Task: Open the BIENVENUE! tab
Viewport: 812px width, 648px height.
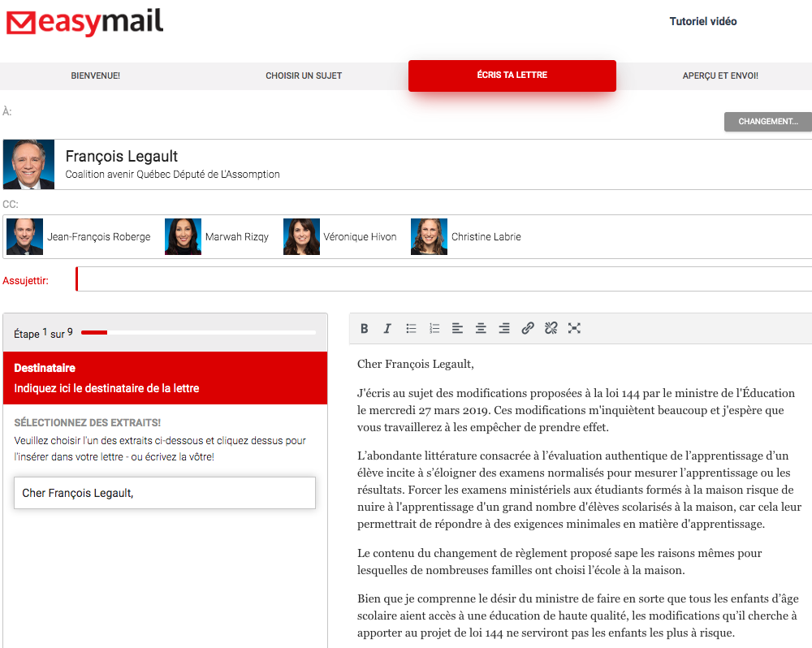Action: (96, 76)
